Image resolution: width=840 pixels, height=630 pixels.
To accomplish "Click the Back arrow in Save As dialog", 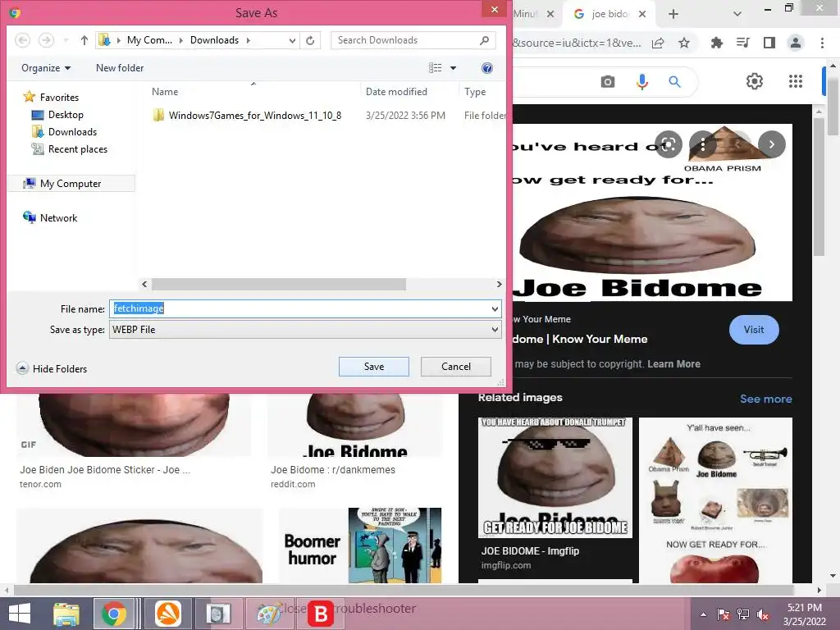I will point(22,40).
